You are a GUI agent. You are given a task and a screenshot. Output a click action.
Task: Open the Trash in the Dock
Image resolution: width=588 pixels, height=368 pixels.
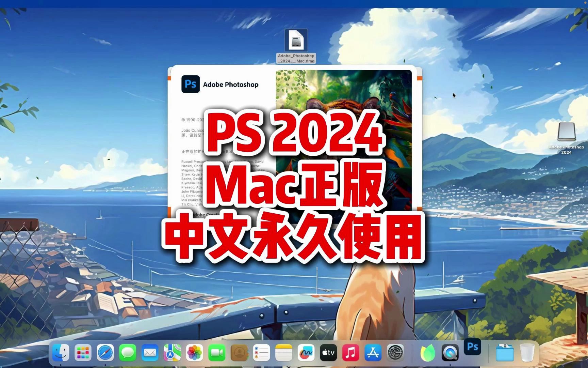[x=527, y=352]
